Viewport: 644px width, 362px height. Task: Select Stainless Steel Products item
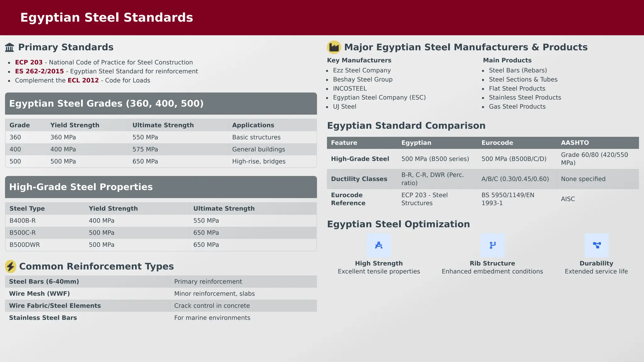(x=525, y=98)
